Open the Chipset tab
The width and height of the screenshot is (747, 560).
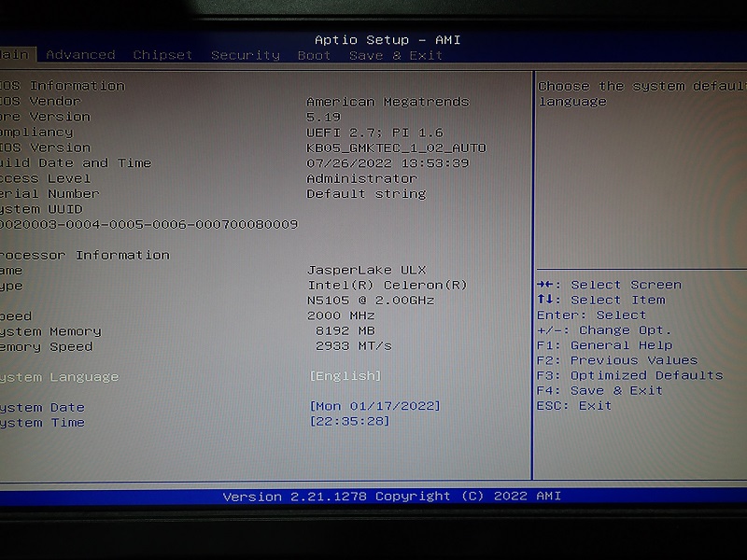pyautogui.click(x=162, y=55)
